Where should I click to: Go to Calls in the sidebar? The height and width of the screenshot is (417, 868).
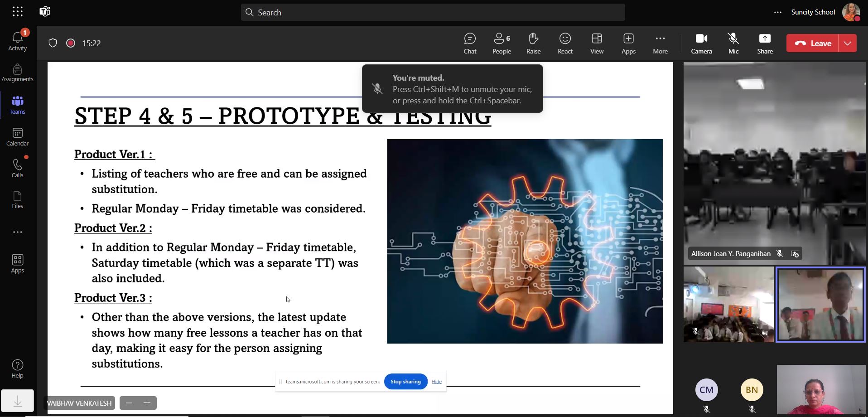(x=18, y=168)
